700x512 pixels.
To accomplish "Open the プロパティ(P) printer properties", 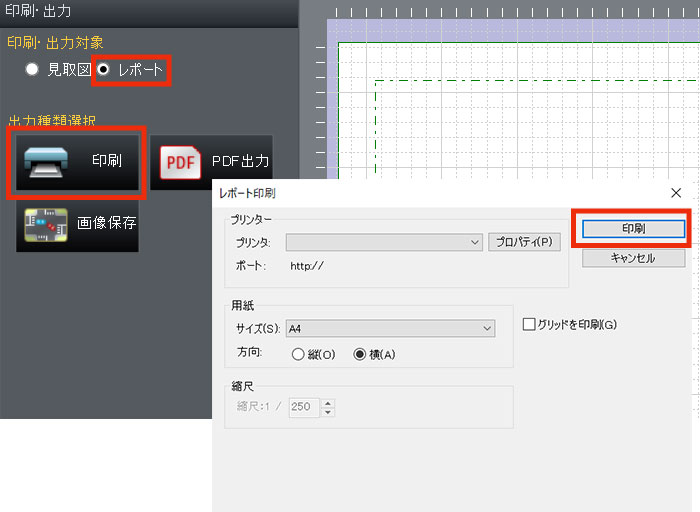I will 525,242.
